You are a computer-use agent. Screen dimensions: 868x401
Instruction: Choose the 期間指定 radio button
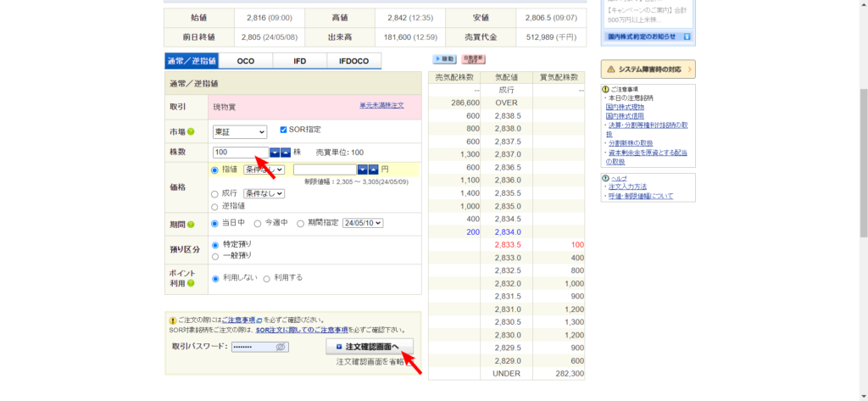pyautogui.click(x=301, y=224)
